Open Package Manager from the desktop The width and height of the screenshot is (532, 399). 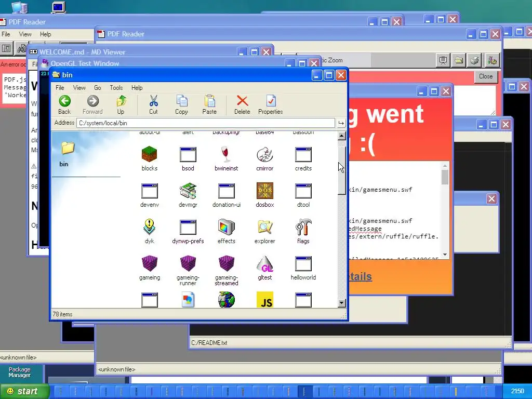19,372
